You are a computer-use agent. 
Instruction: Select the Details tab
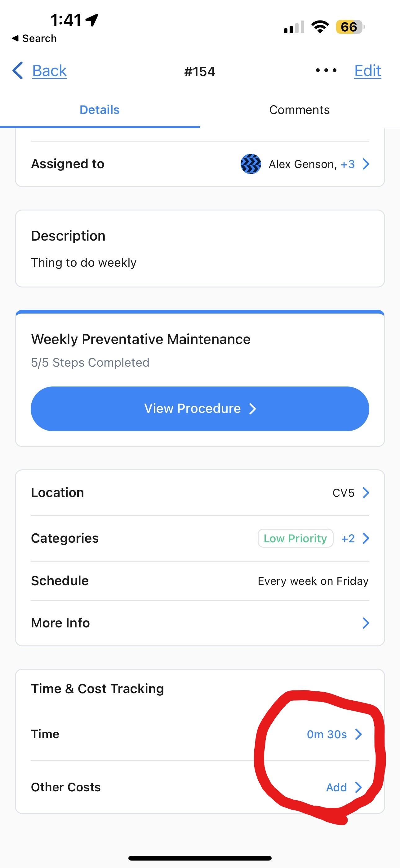click(100, 110)
